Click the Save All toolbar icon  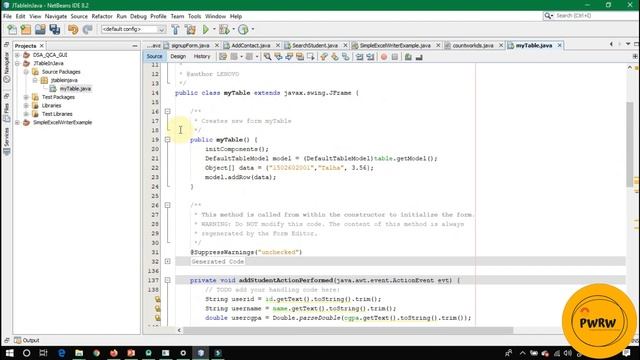55,29
